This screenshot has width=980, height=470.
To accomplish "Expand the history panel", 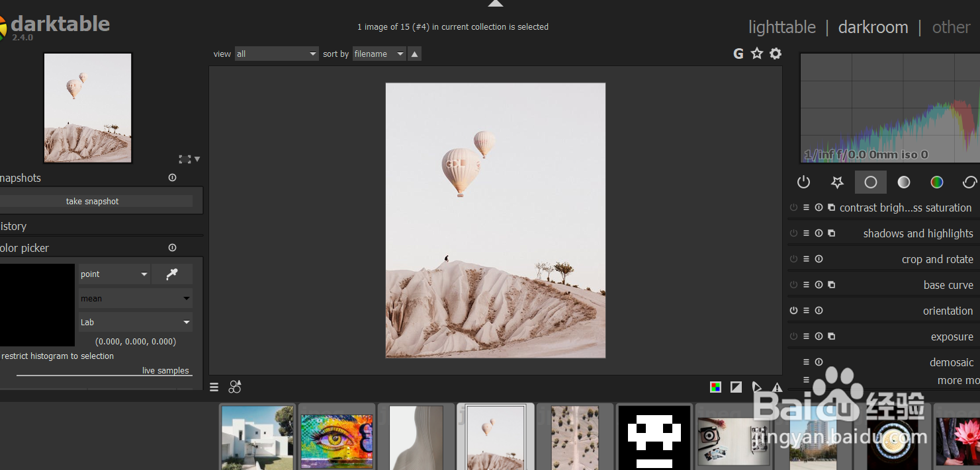I will pos(13,226).
